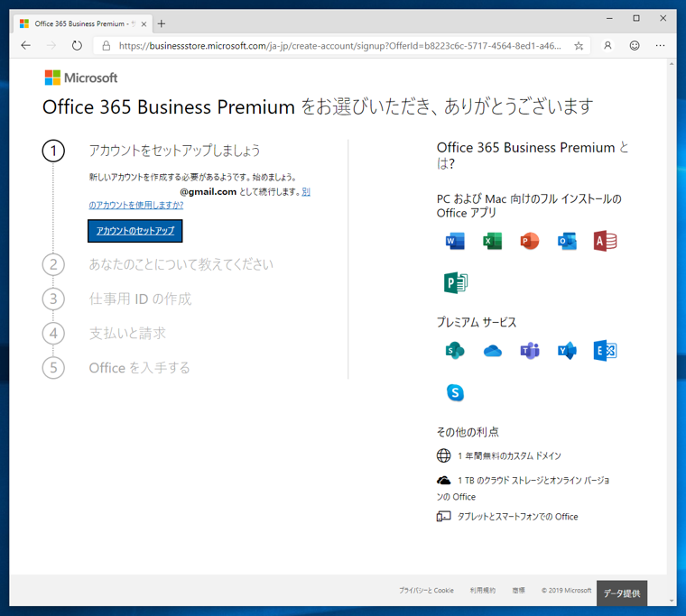The image size is (686, 616).
Task: Click the globe custom domain icon
Action: tap(443, 455)
